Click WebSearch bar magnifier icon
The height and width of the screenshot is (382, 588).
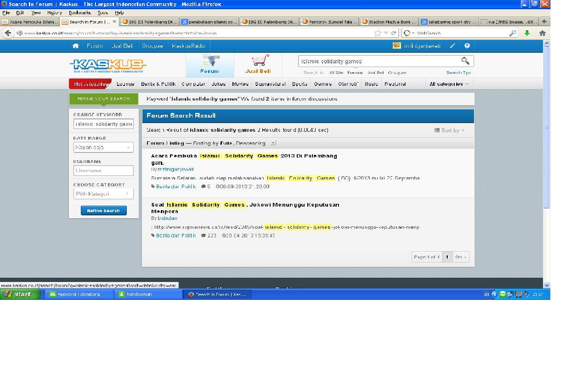513,33
